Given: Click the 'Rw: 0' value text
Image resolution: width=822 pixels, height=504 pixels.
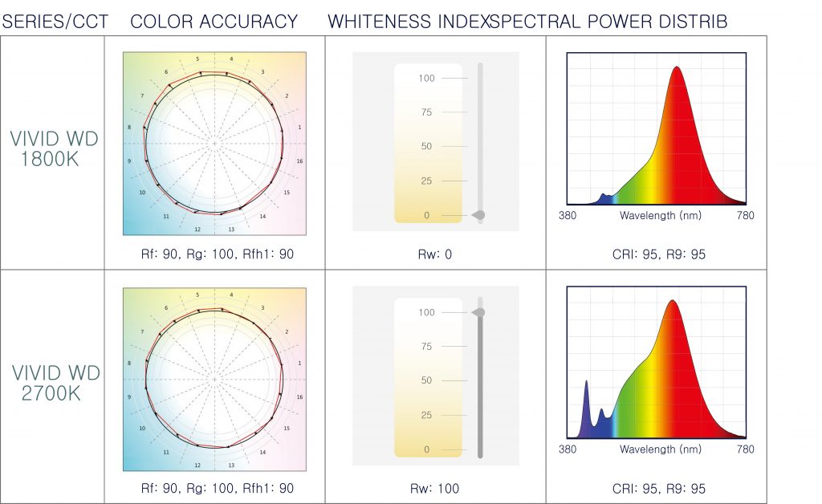Looking at the screenshot, I should pyautogui.click(x=436, y=254).
